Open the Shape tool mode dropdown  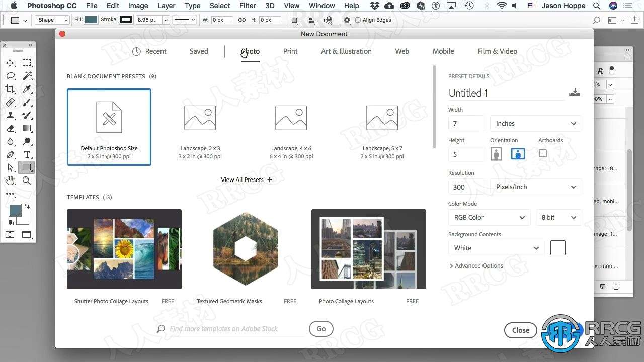click(52, 20)
